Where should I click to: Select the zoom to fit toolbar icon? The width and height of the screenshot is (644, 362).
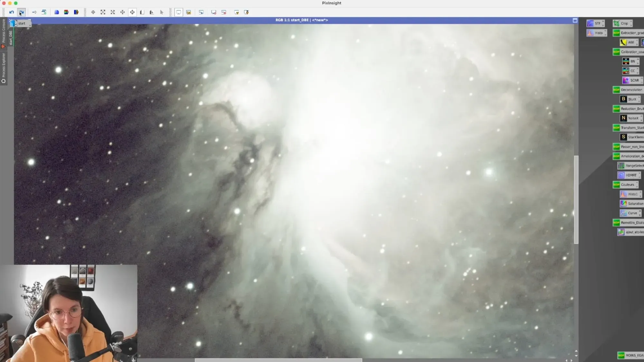[x=103, y=12]
